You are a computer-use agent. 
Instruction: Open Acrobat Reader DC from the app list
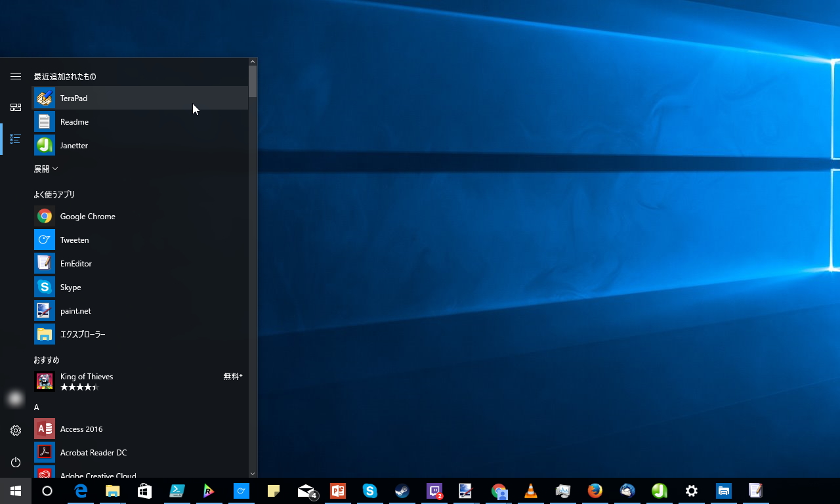coord(140,453)
